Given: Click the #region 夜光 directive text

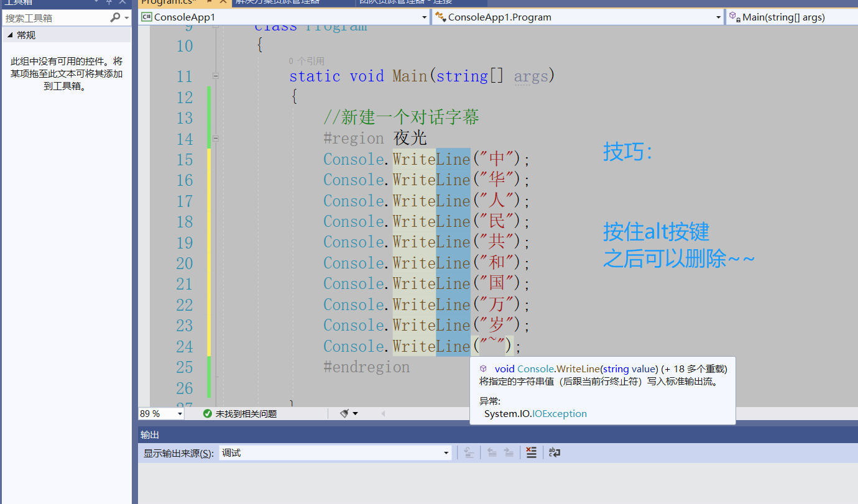Looking at the screenshot, I should click(375, 138).
